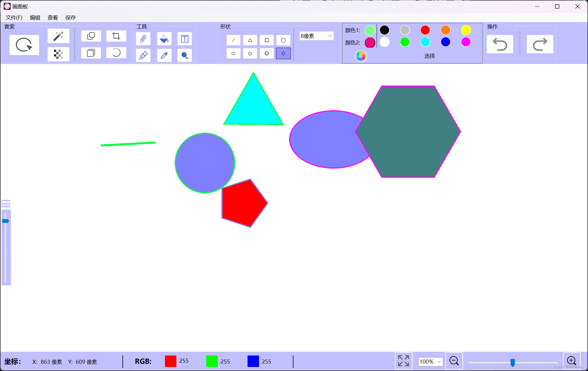Open the 编辑 menu
Image resolution: width=588 pixels, height=371 pixels.
[x=35, y=18]
